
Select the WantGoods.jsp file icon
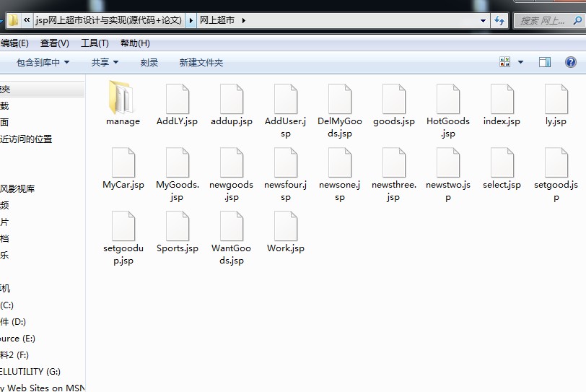[232, 226]
